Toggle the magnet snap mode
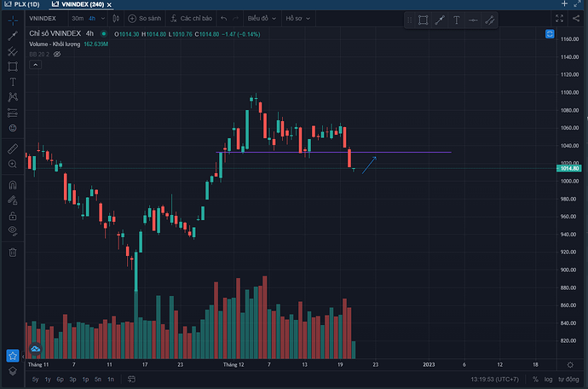588x389 pixels. 13,185
